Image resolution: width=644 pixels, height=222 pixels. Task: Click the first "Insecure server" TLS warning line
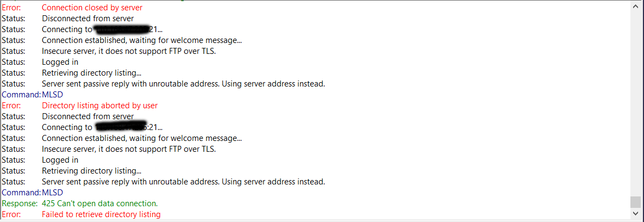(129, 51)
